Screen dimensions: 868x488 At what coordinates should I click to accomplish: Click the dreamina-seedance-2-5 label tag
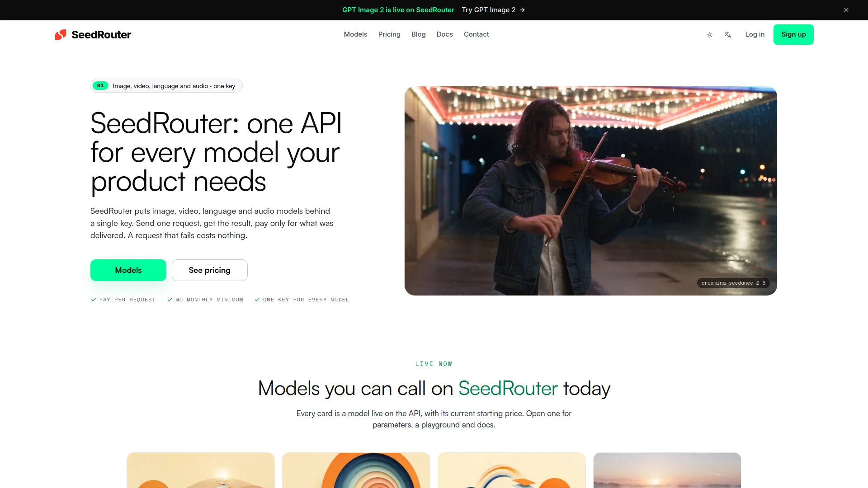[733, 283]
